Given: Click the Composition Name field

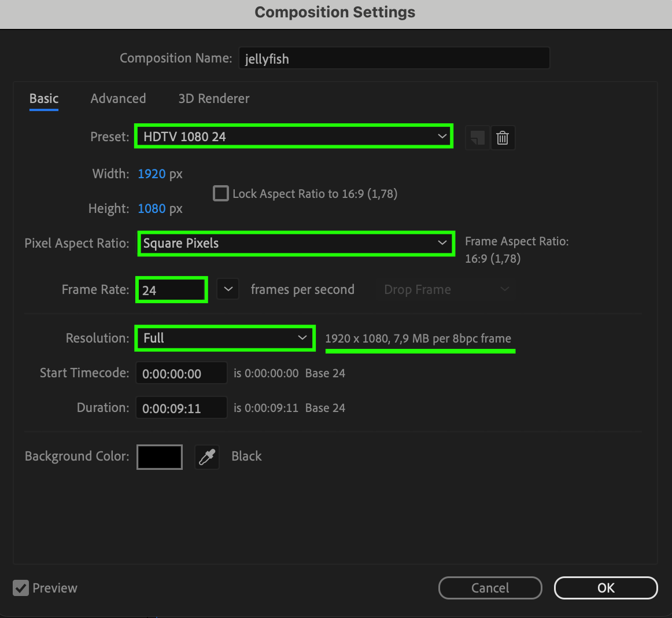Looking at the screenshot, I should coord(394,58).
